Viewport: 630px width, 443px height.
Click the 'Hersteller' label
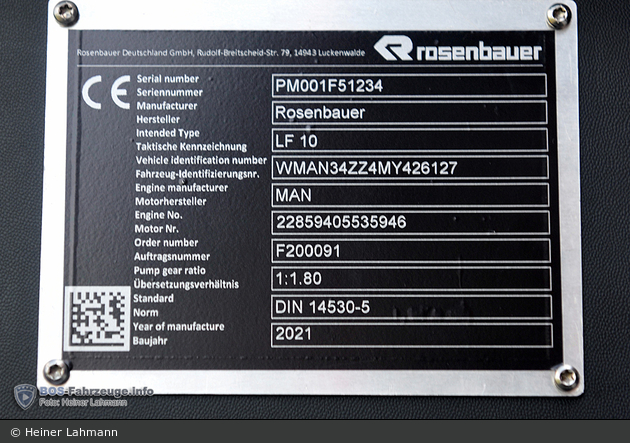coord(158,120)
